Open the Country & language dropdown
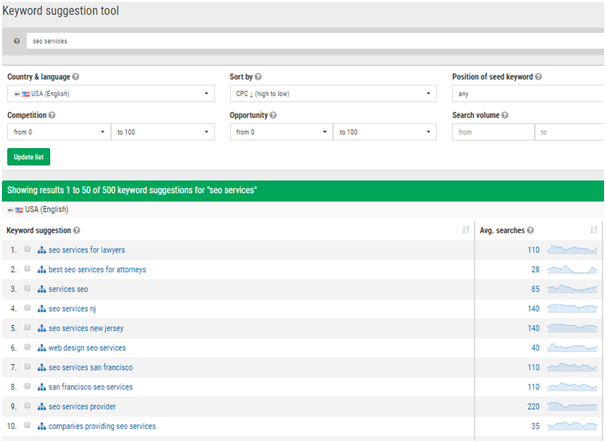Image resolution: width=606 pixels, height=443 pixels. point(111,94)
